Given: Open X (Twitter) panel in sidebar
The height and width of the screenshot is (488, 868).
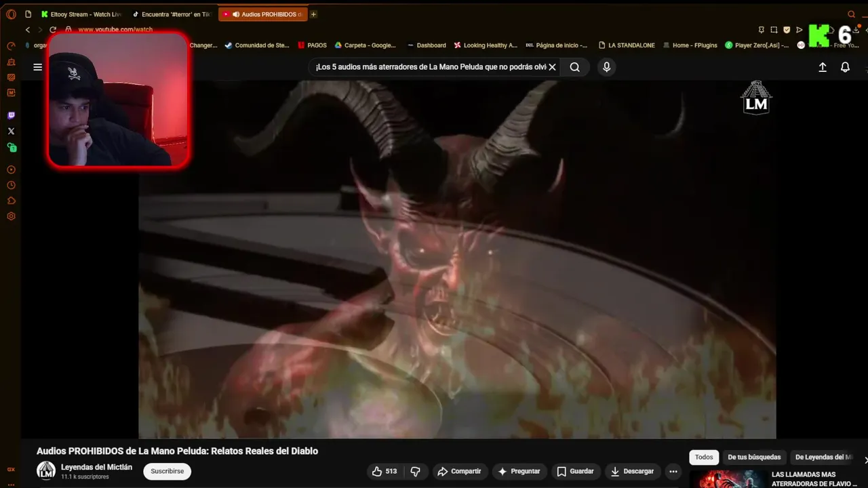Looking at the screenshot, I should (x=11, y=131).
